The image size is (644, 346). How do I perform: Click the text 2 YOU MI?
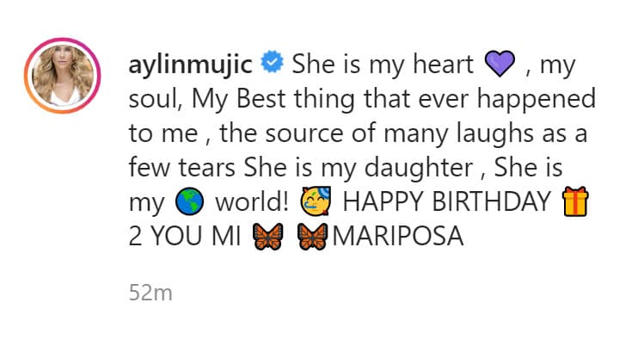click(x=184, y=237)
